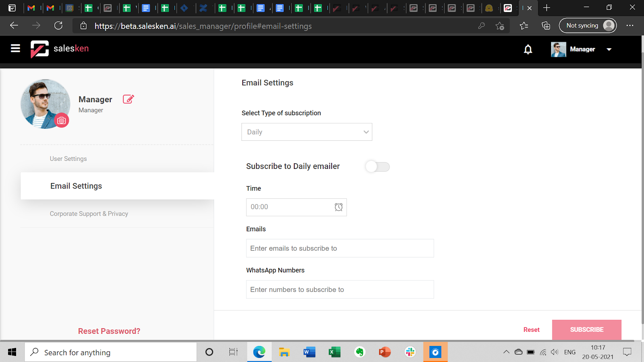Open the hamburger navigation menu

(15, 49)
